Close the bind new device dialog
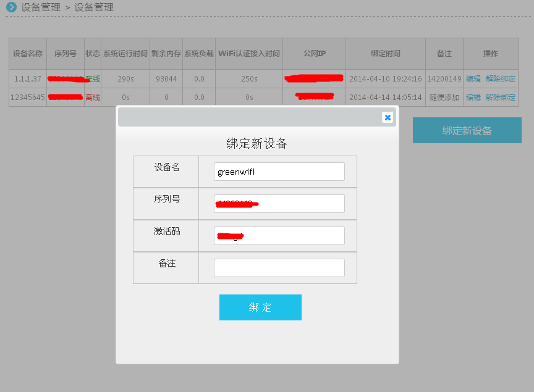Screen dimensions: 534x392 point(387,117)
